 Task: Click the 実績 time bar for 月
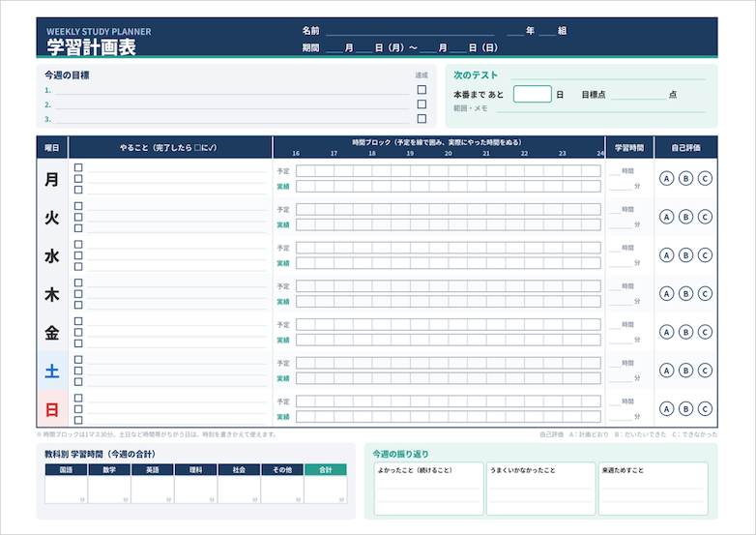tap(449, 186)
